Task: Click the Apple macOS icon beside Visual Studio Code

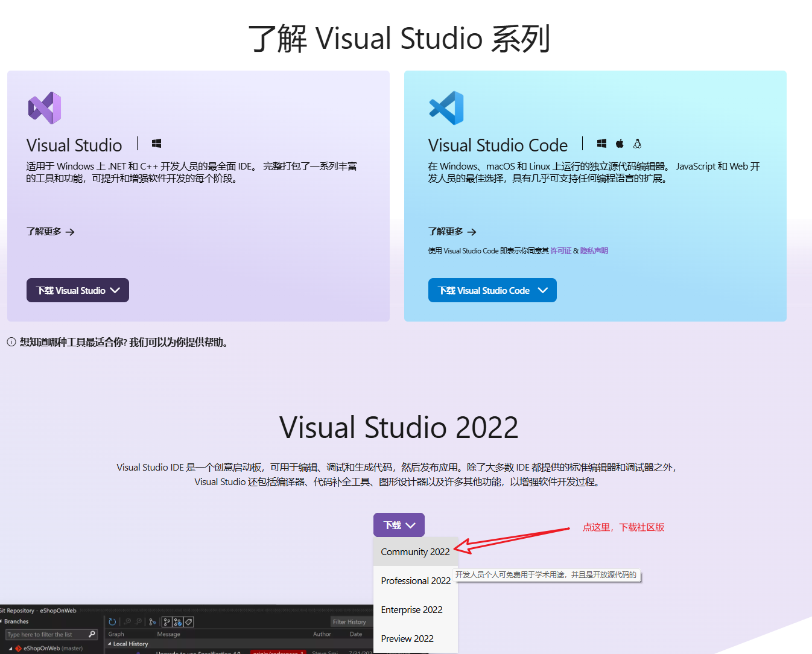Action: (x=620, y=144)
